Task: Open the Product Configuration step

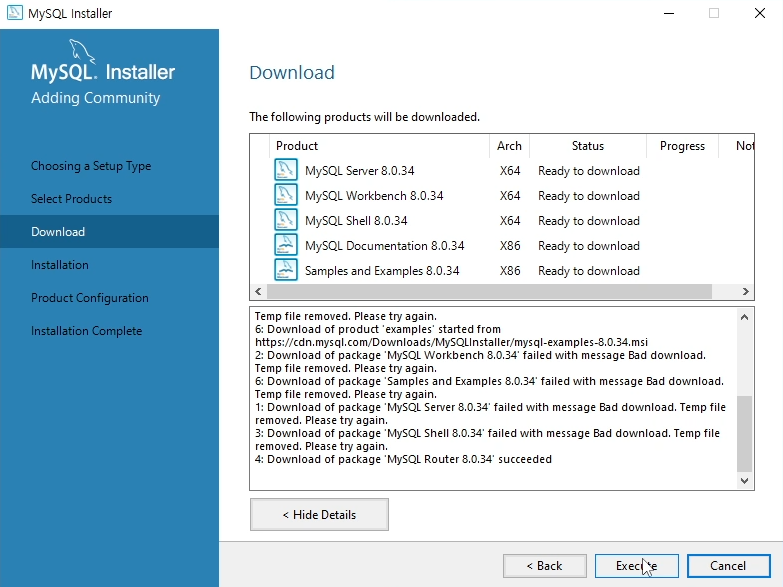Action: tap(90, 298)
